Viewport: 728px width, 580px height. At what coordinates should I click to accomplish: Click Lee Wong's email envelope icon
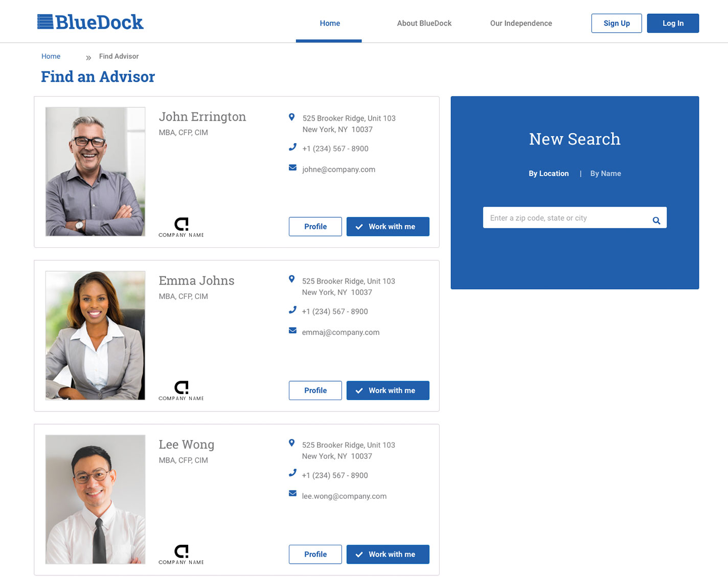coord(292,494)
